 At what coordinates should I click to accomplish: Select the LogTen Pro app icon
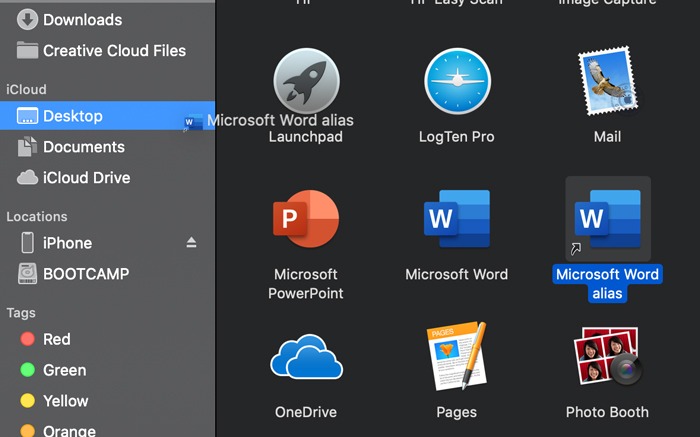pyautogui.click(x=457, y=82)
